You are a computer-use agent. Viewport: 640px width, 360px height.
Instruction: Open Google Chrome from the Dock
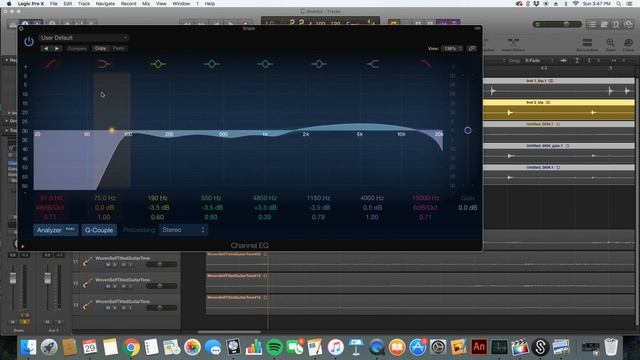coord(131,347)
